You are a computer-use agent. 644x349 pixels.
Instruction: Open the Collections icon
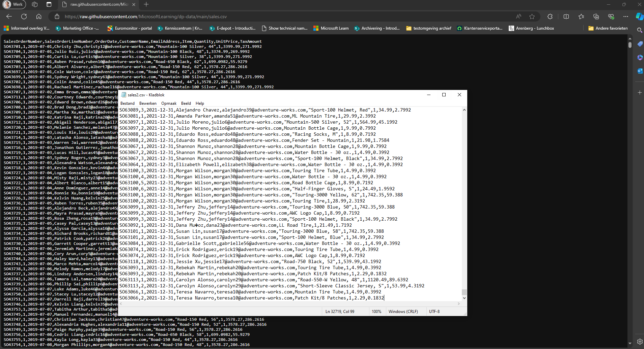tap(596, 17)
